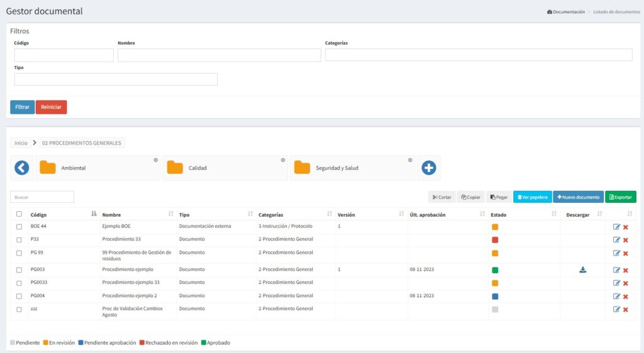Click blue status square of PG004
The width and height of the screenshot is (644, 353).
point(495,296)
